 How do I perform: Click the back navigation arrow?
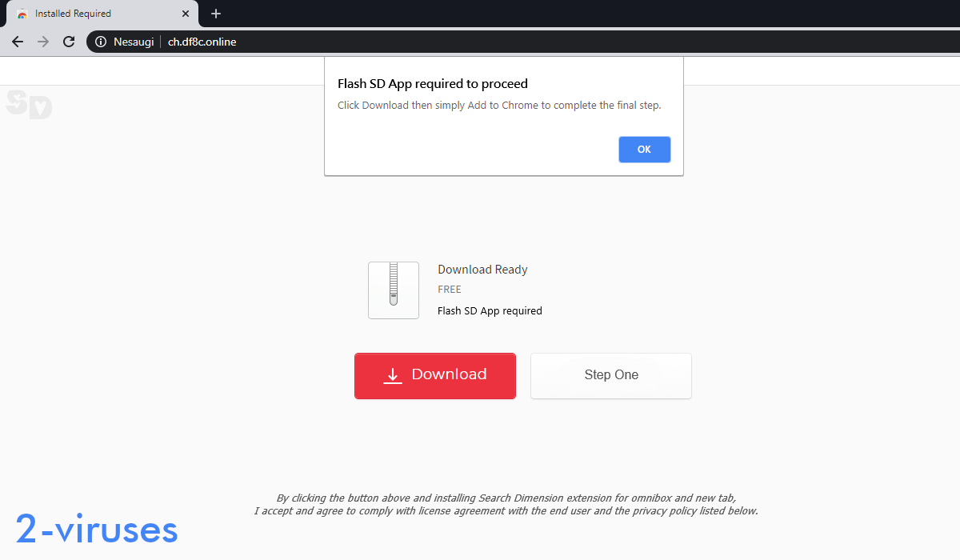pyautogui.click(x=17, y=42)
